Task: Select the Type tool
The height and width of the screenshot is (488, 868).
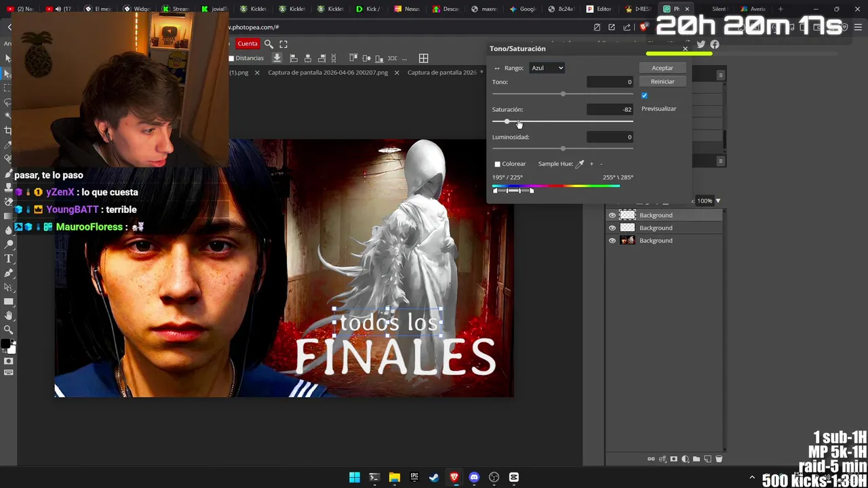Action: 8,259
